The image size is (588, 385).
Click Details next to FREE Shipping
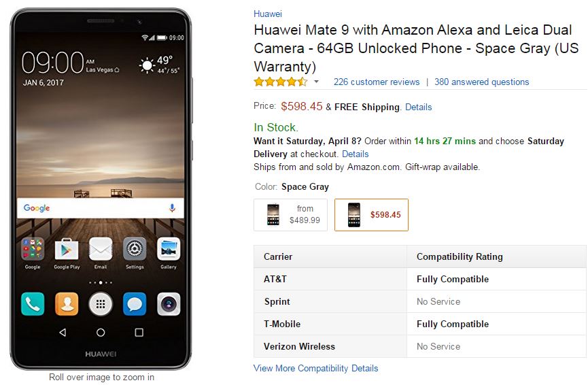pyautogui.click(x=419, y=107)
